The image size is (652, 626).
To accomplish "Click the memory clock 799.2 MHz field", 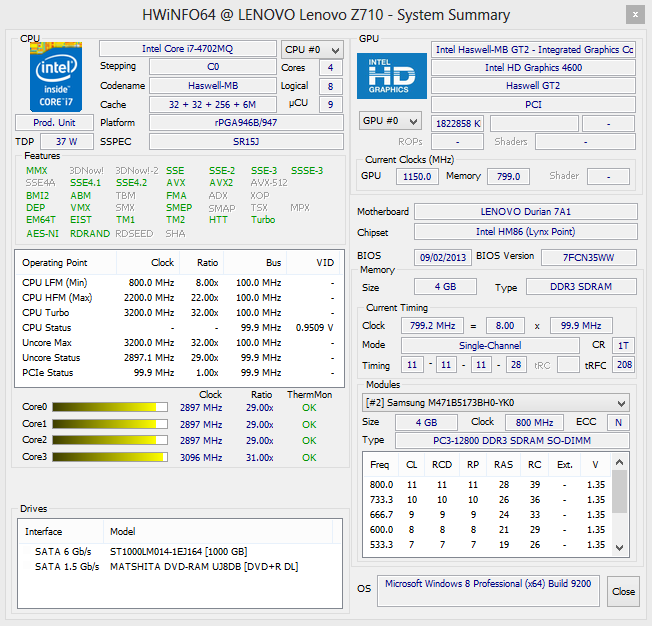I will pos(432,326).
